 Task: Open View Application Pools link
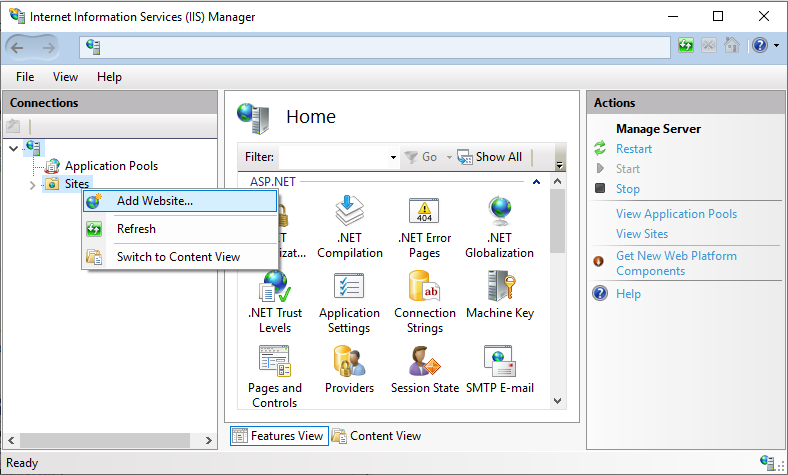coord(676,214)
